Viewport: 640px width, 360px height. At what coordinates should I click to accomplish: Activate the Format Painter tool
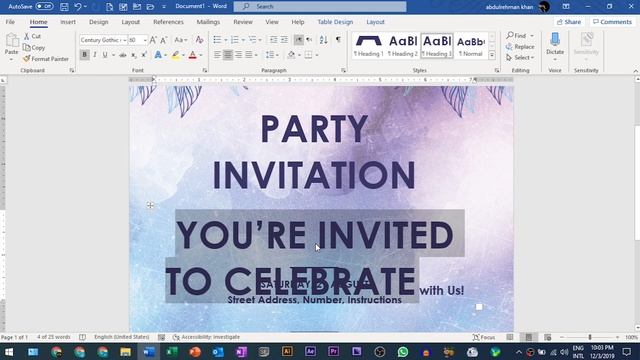click(46, 59)
